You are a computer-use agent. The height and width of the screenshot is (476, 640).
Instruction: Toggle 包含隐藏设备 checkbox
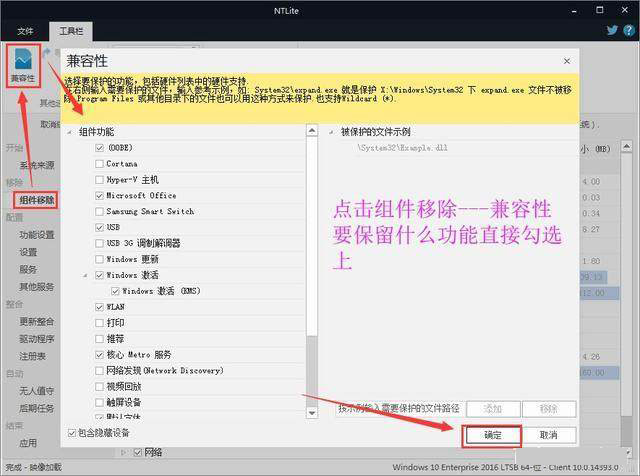click(72, 433)
